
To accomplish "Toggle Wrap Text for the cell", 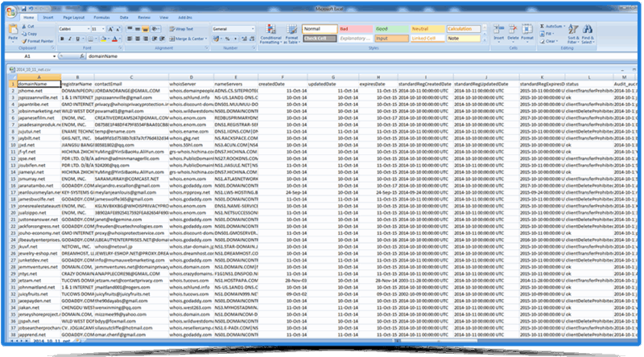I will tap(180, 27).
